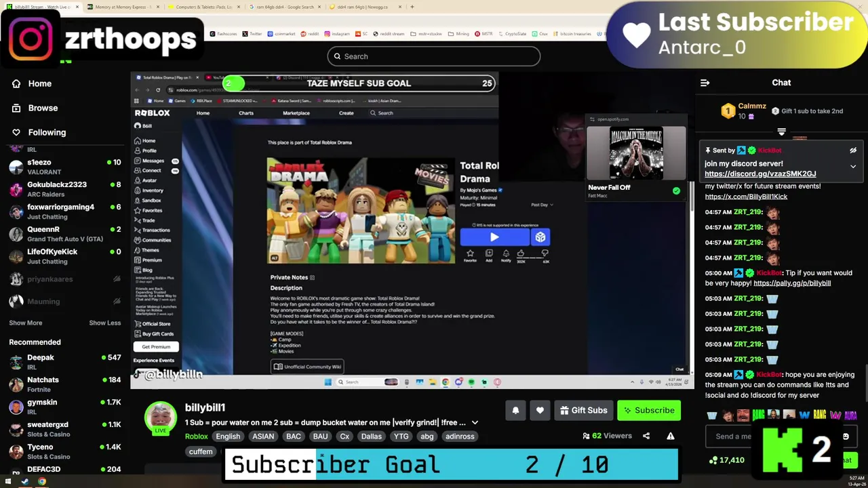Open QueennR GTA channel
The image size is (868, 488).
(x=65, y=234)
